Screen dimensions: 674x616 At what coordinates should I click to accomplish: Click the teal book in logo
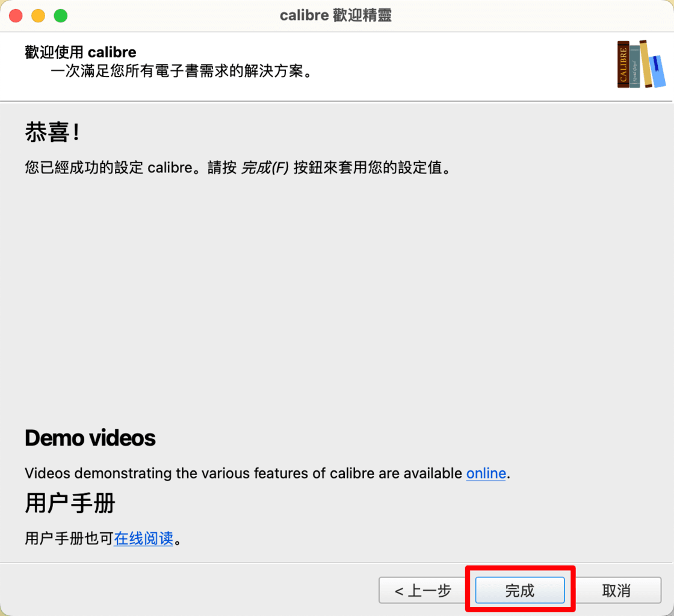tap(635, 66)
